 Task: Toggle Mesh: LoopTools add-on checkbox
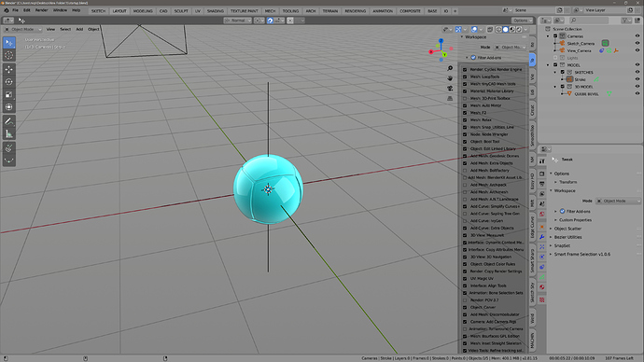[x=465, y=77]
